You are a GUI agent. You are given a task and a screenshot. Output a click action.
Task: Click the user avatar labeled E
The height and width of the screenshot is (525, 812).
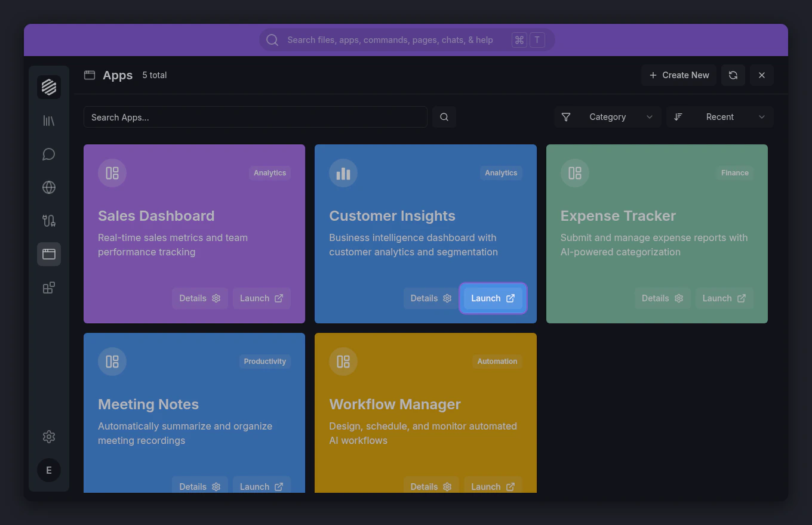(x=49, y=470)
